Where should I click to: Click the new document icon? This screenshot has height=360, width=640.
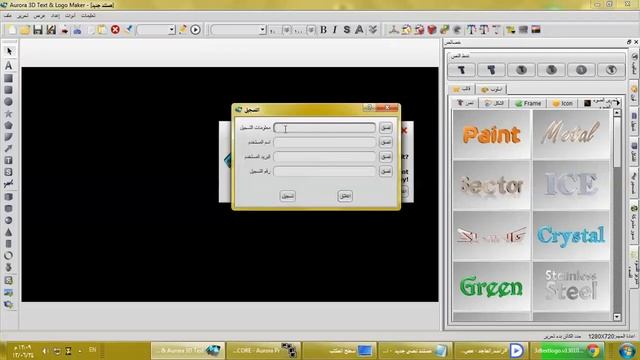11,30
